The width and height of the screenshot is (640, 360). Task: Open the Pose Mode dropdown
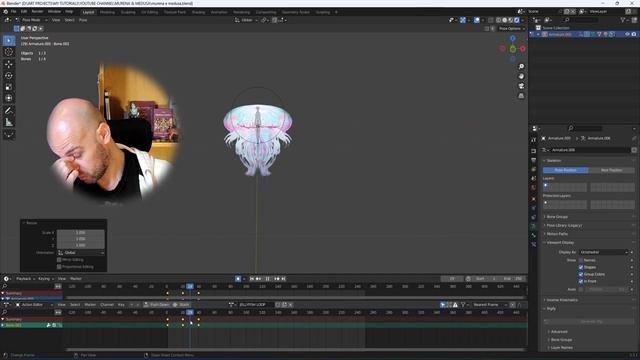click(32, 20)
